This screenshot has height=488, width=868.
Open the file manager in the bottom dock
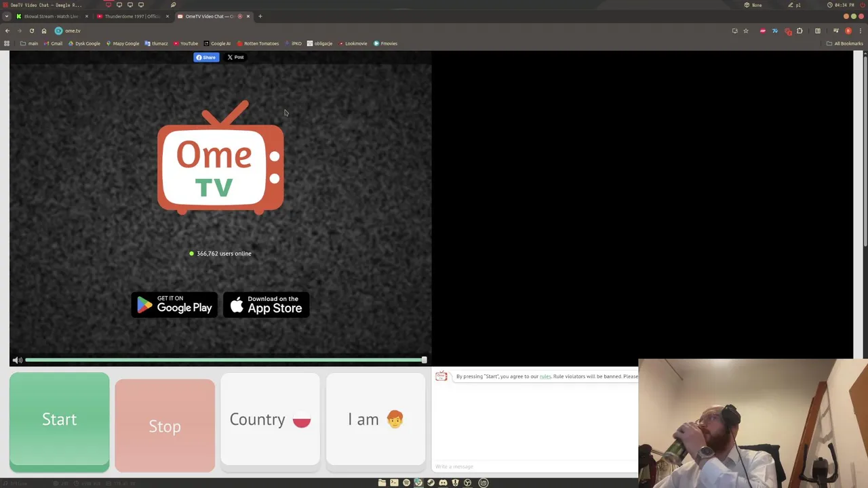point(382,483)
